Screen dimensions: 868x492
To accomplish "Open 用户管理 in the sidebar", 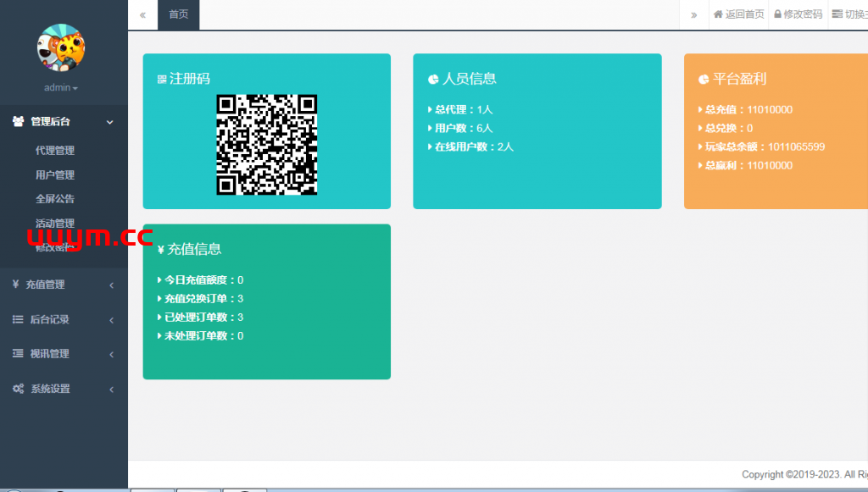I will [55, 175].
